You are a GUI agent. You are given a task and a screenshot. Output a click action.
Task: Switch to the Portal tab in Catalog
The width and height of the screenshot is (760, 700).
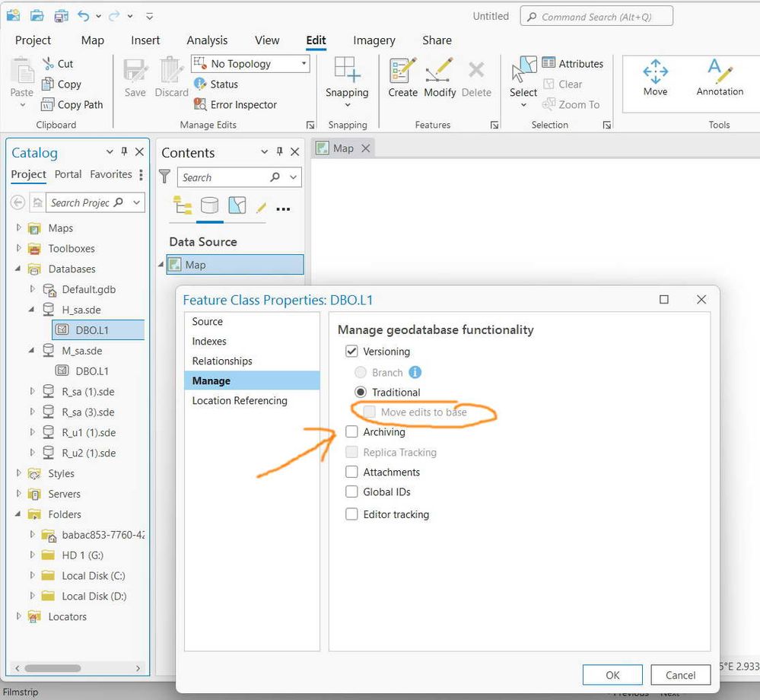(x=68, y=174)
